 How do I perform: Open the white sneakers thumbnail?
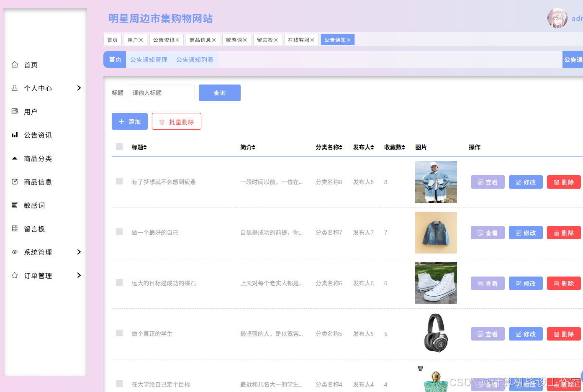click(436, 283)
